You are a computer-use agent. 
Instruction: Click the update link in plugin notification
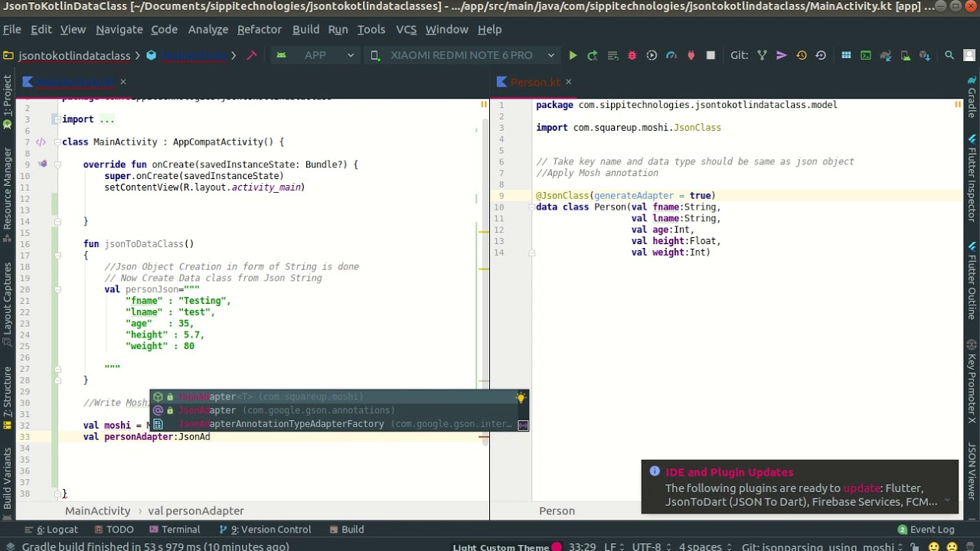tap(861, 487)
